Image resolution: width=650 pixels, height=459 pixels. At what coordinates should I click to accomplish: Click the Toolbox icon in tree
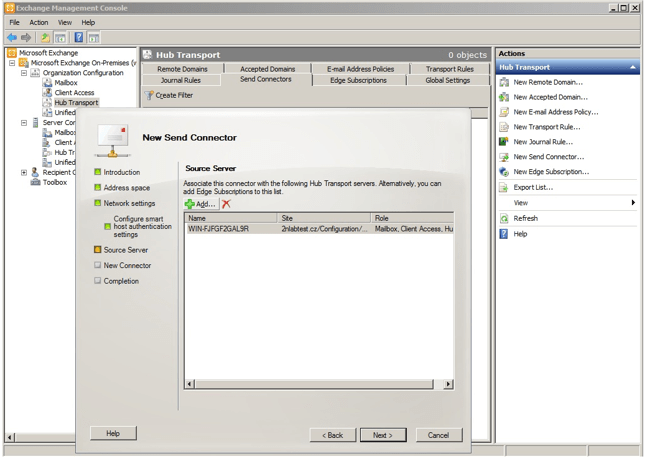36,182
